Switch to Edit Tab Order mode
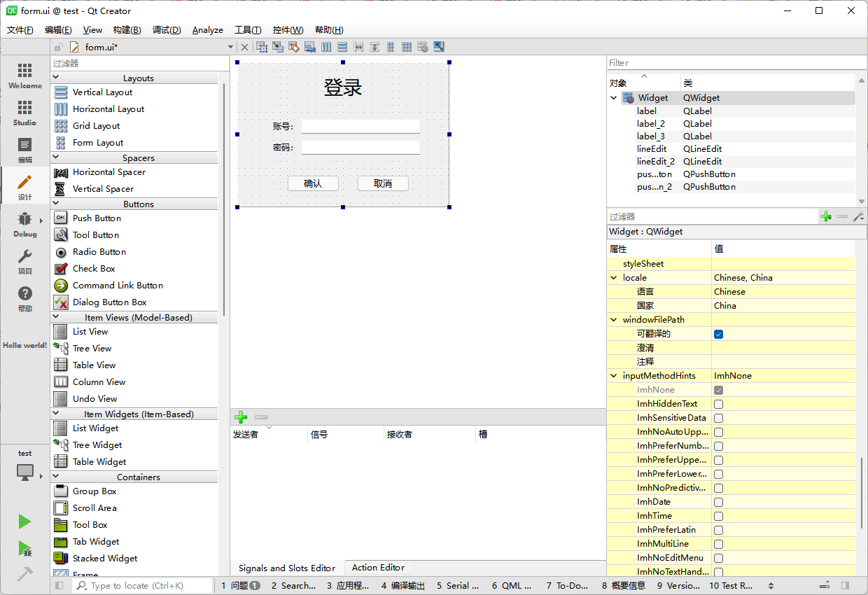 click(309, 47)
